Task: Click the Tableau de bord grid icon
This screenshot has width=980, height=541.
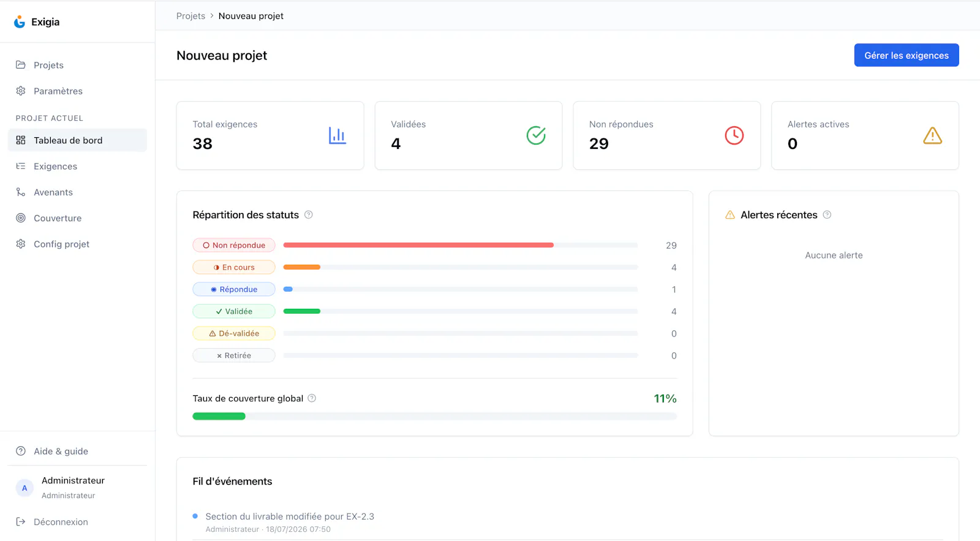Action: 21,140
